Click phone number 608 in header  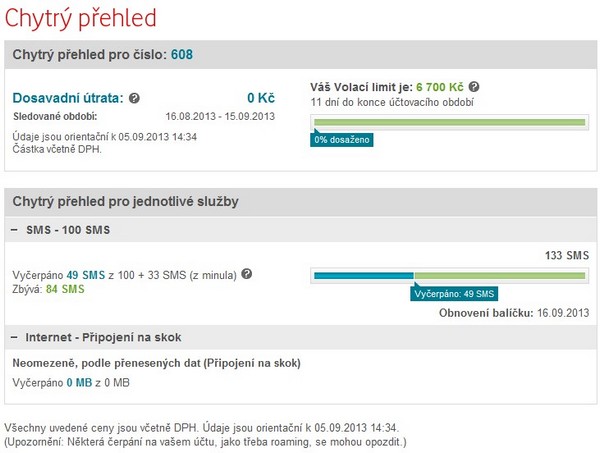click(182, 54)
